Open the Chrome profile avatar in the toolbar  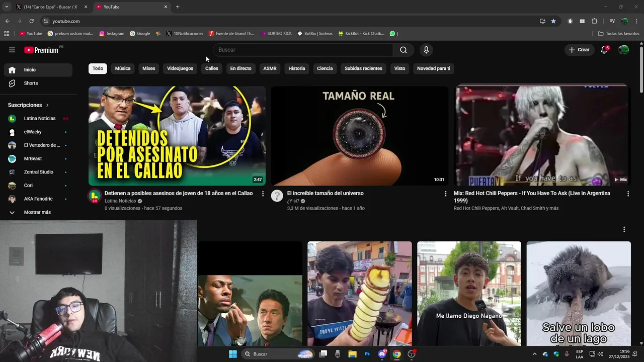pos(624,21)
